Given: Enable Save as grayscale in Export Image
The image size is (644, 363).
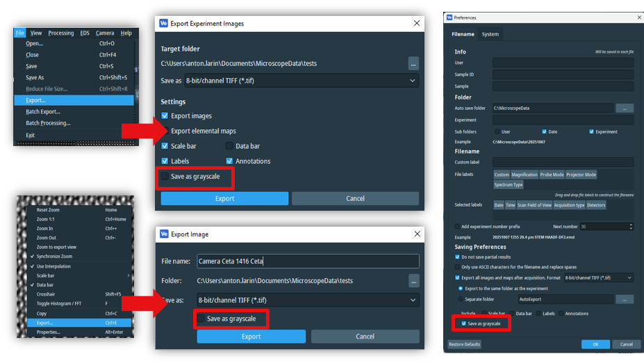Looking at the screenshot, I should [201, 318].
